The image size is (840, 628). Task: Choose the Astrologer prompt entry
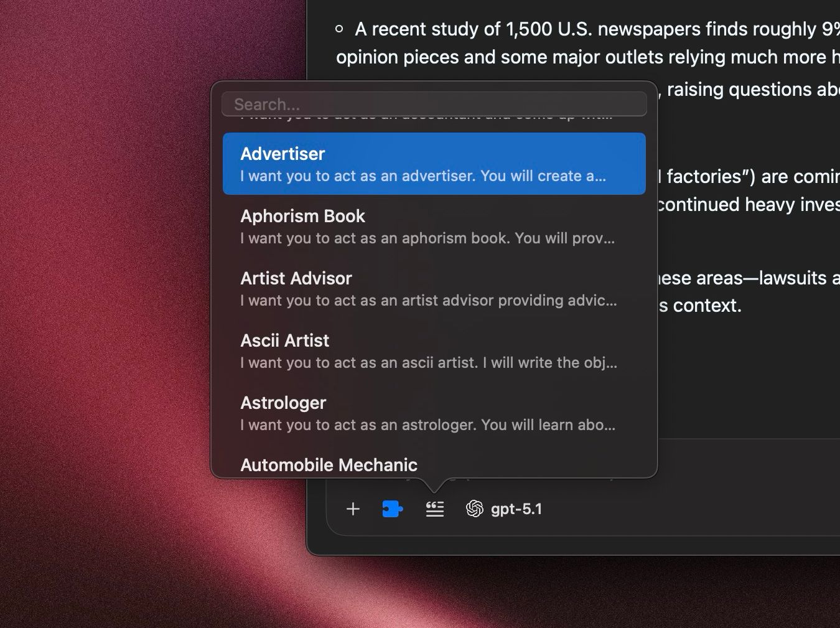point(434,413)
